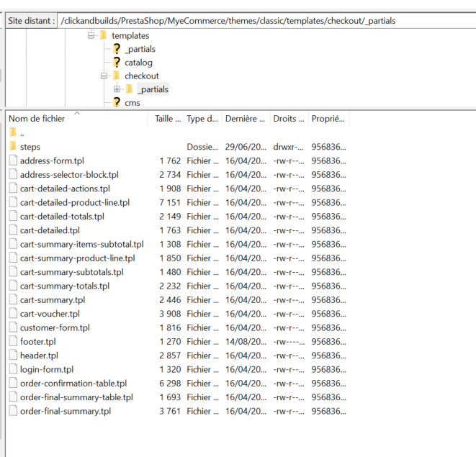Select customer-form.tpl file

point(55,327)
